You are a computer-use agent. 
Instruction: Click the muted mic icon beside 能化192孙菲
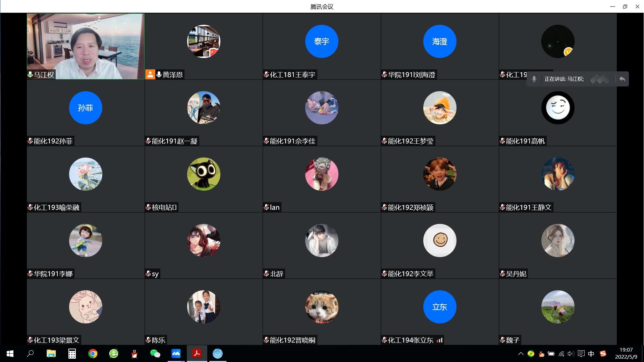[x=30, y=141]
